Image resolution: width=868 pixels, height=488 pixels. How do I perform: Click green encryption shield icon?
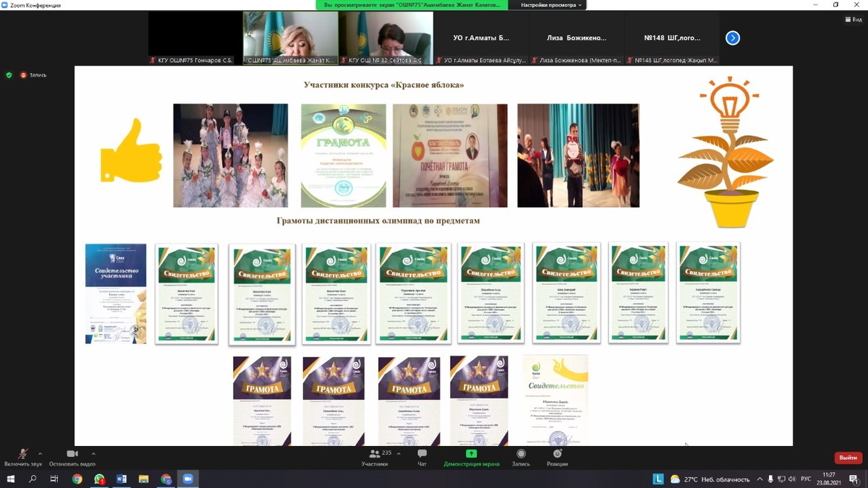point(9,74)
